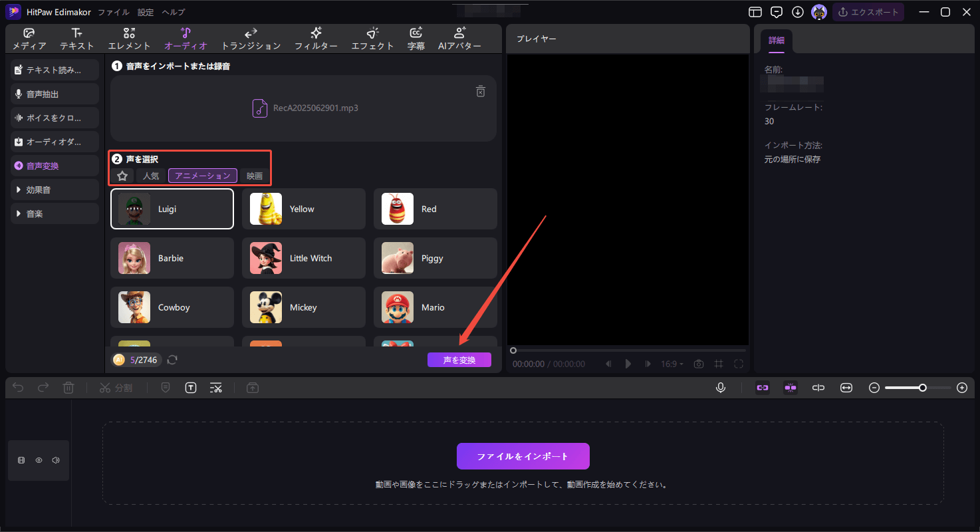This screenshot has height=532, width=980.
Task: Start voice recording with microphone icon
Action: click(x=721, y=388)
